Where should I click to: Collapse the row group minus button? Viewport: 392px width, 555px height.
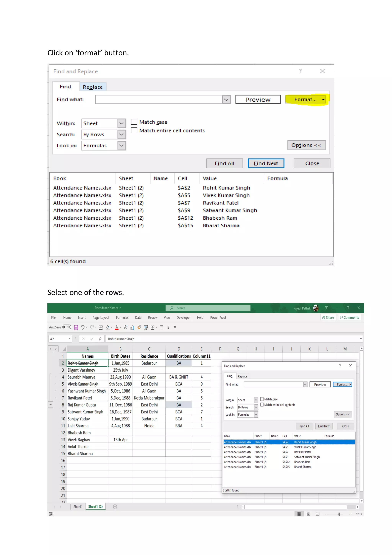click(51, 405)
